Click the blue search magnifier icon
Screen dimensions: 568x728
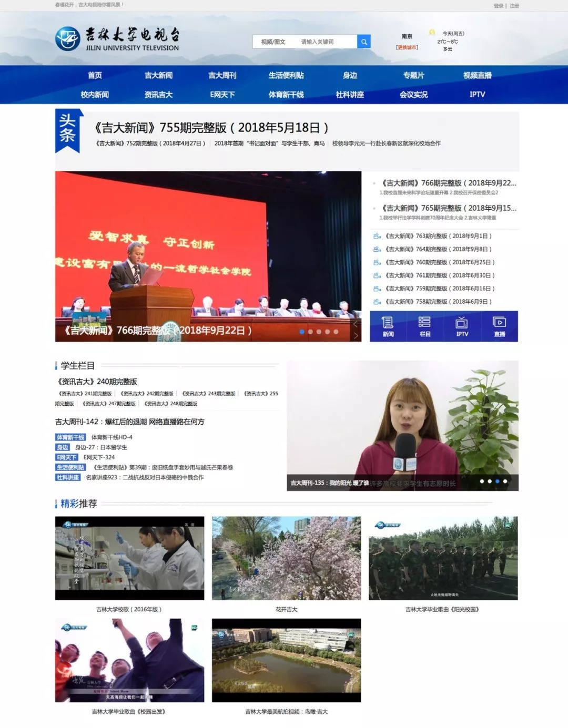coord(363,41)
